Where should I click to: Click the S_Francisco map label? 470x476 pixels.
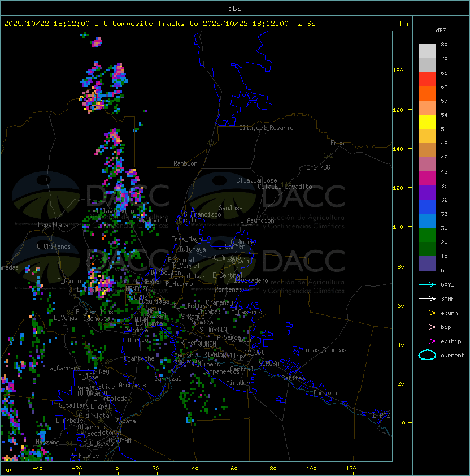pos(202,214)
